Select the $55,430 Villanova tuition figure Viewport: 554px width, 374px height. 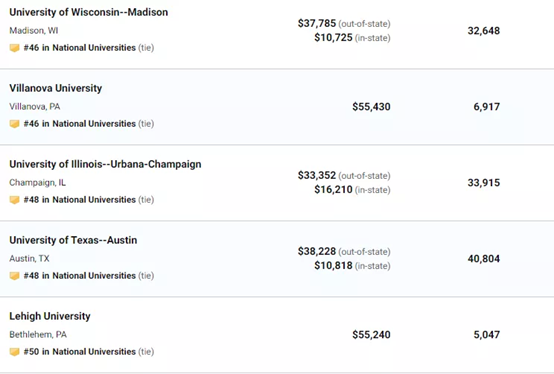tap(371, 107)
